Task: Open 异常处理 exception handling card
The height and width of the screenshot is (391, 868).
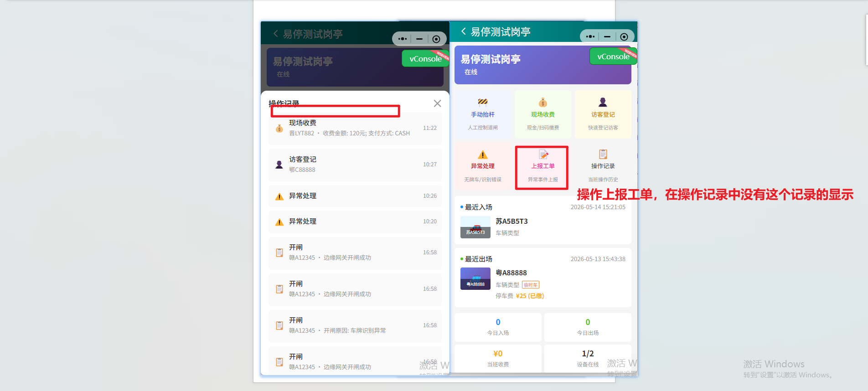Action: pos(483,166)
